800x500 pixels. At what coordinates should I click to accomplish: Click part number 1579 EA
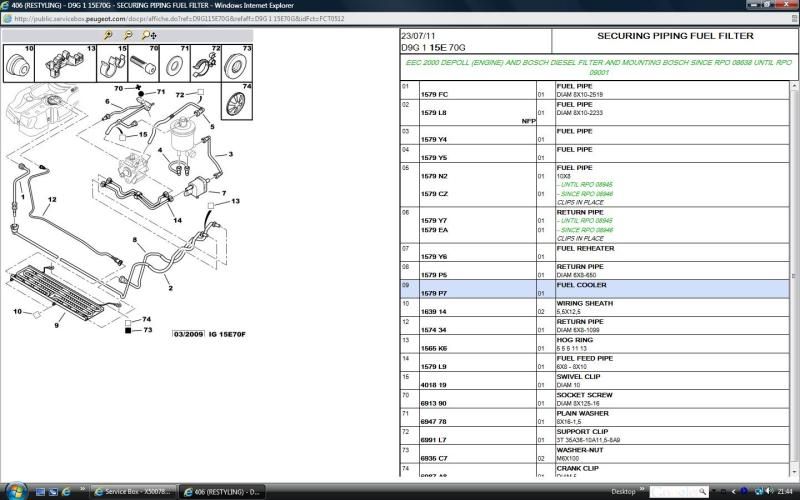pyautogui.click(x=434, y=230)
